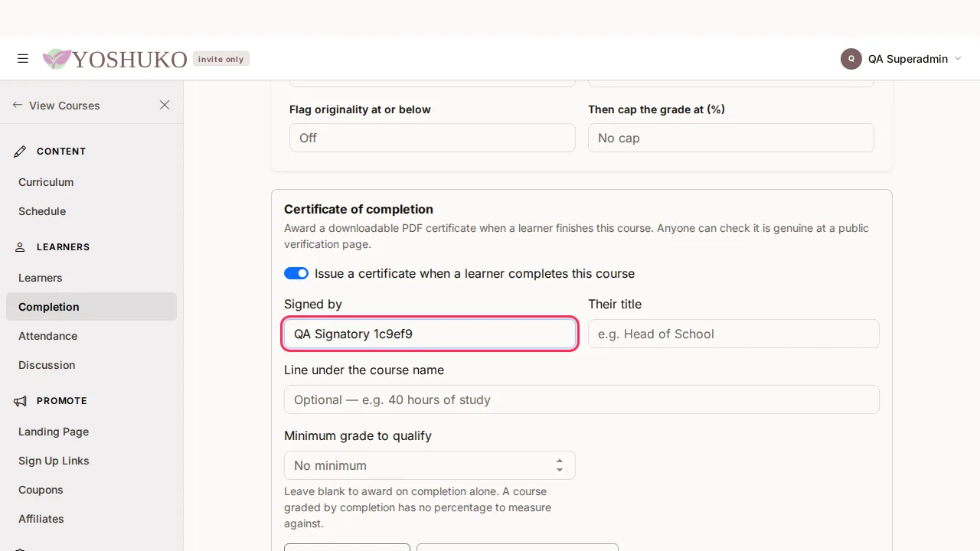Click the Minimum grade to qualify field

(430, 465)
